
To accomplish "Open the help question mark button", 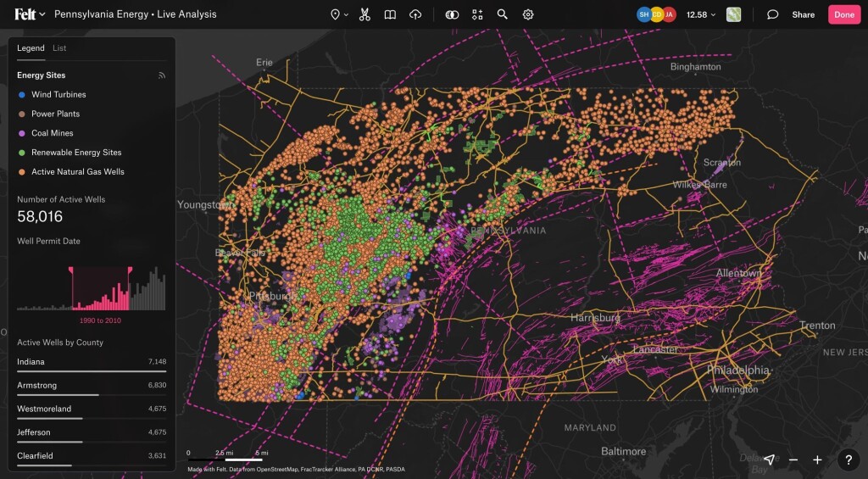I will [848, 460].
